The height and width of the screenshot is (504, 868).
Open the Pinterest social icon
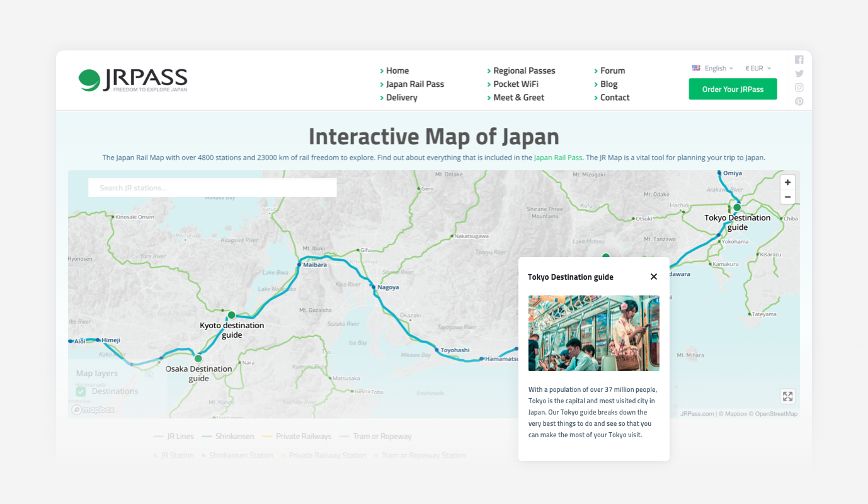tap(799, 101)
